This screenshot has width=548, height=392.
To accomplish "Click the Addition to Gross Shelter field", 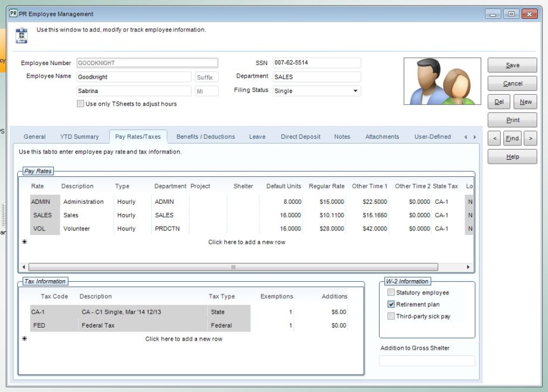I will pyautogui.click(x=427, y=361).
